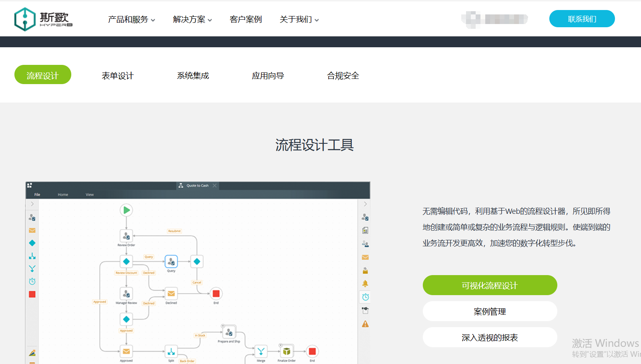Screen dimensions: 641x364
Task: Click the document icon in right sidebar
Action: coord(365,230)
